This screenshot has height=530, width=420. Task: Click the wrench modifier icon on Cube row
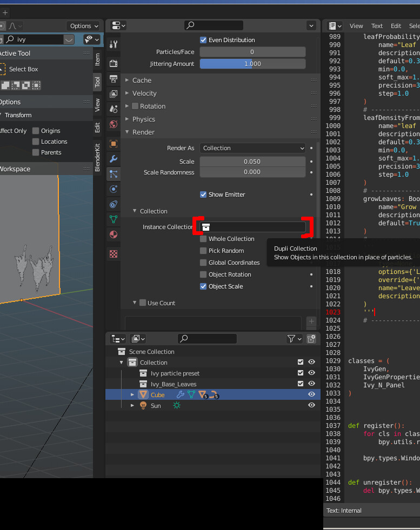[180, 394]
